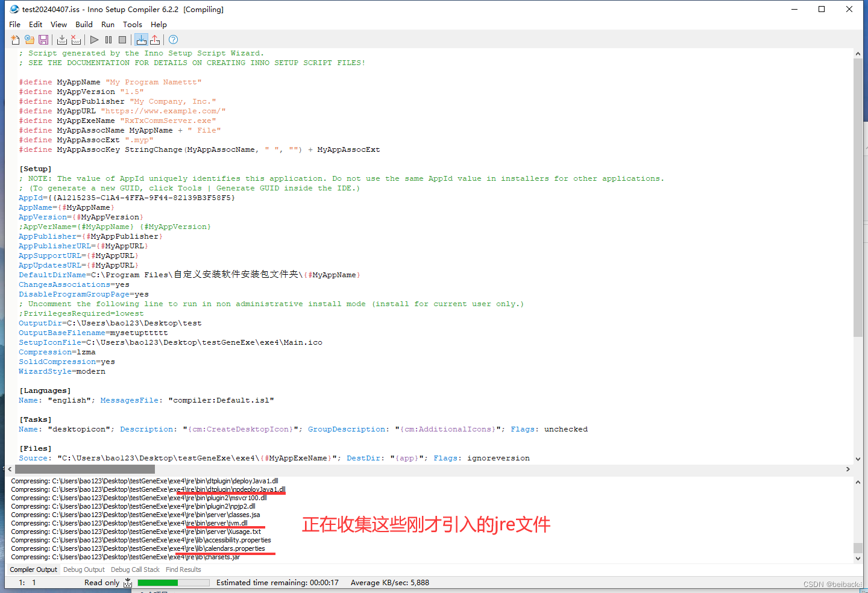Image resolution: width=868 pixels, height=593 pixels.
Task: Click the deployJava1.dll output line
Action: (x=145, y=481)
